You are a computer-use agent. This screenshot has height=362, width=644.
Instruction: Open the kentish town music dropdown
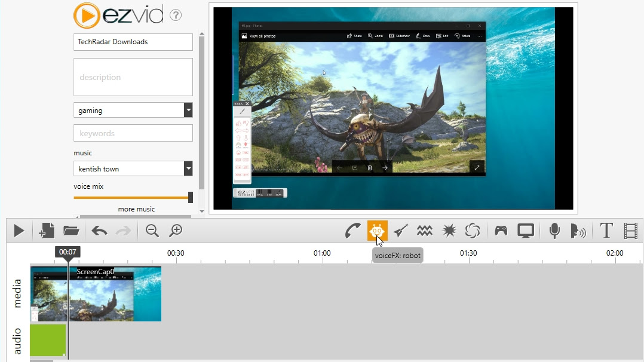coord(188,168)
